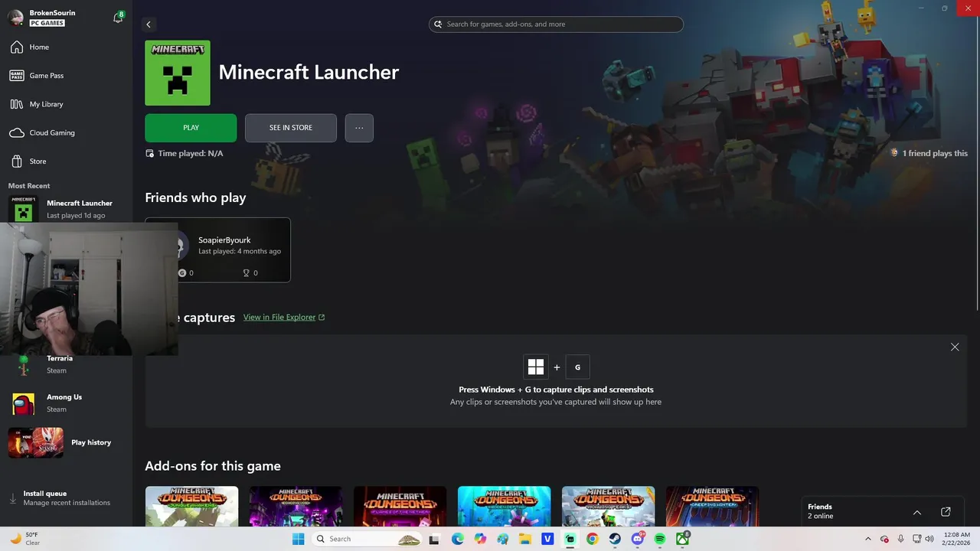Click the Among Us crewmate icon
This screenshot has height=551, width=980.
(x=24, y=403)
